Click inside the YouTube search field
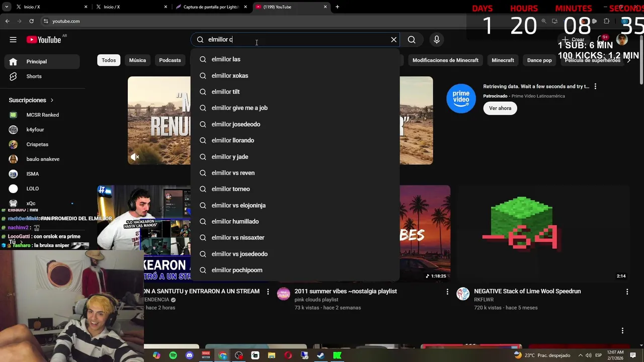The width and height of the screenshot is (644, 362). pyautogui.click(x=294, y=40)
